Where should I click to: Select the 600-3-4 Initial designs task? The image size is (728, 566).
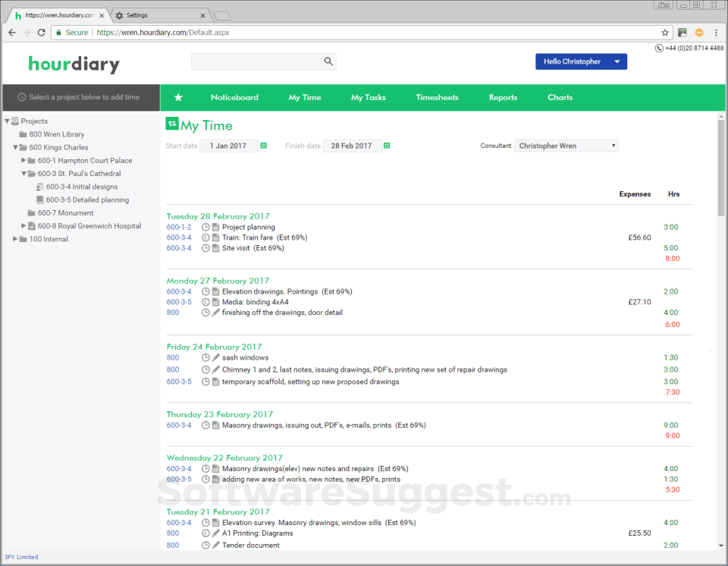click(x=82, y=187)
